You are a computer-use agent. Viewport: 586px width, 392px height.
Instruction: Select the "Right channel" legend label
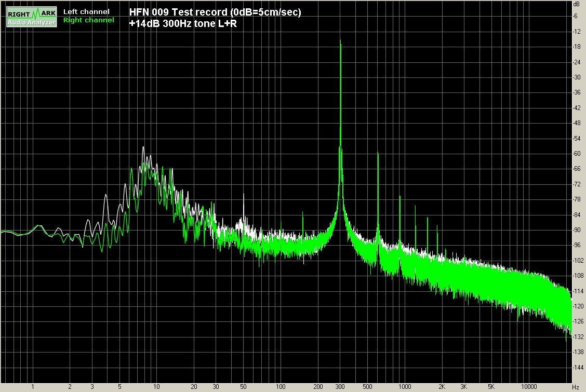89,20
